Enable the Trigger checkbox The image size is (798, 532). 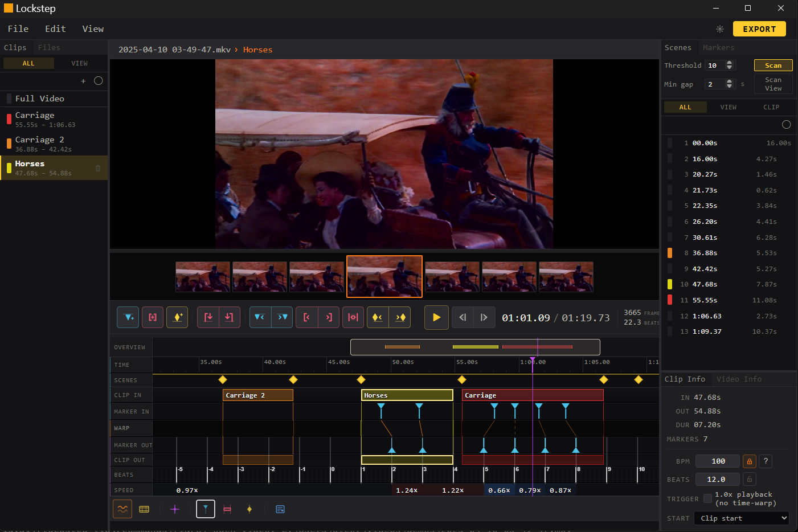pyautogui.click(x=707, y=498)
